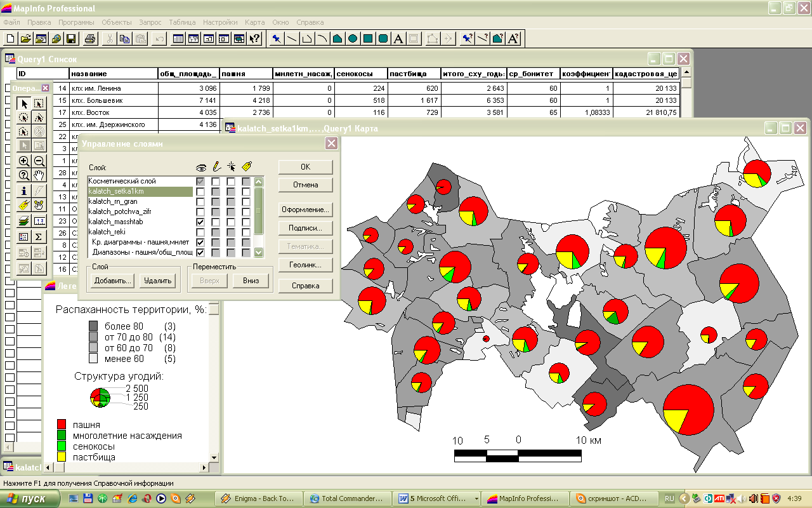The height and width of the screenshot is (508, 812).
Task: Open Подписи label options dialog
Action: [x=305, y=228]
